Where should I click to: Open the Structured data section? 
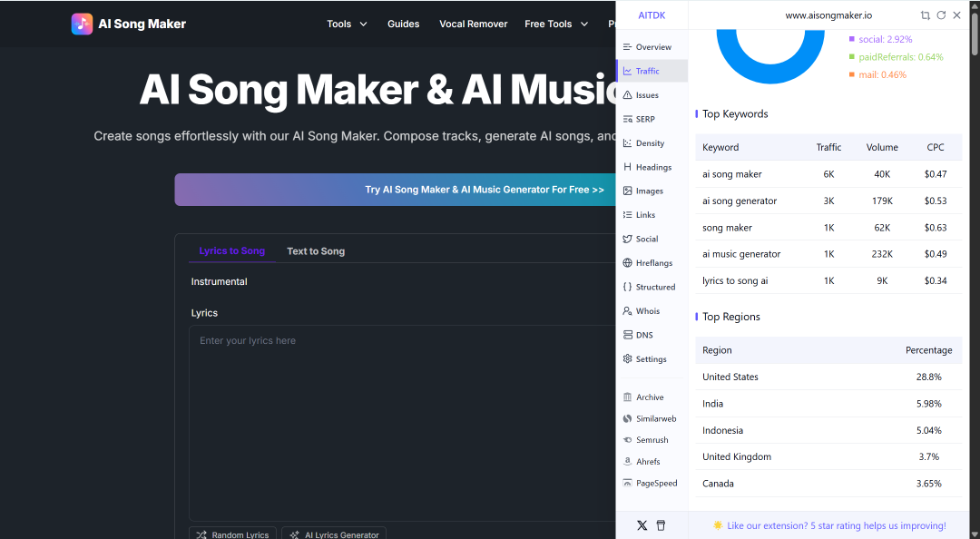click(x=652, y=287)
